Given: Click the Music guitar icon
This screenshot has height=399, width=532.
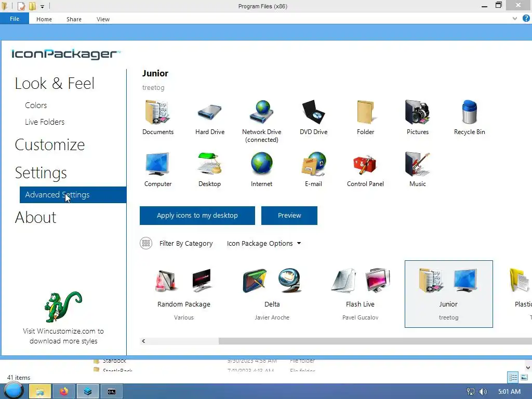Looking at the screenshot, I should pyautogui.click(x=417, y=164).
